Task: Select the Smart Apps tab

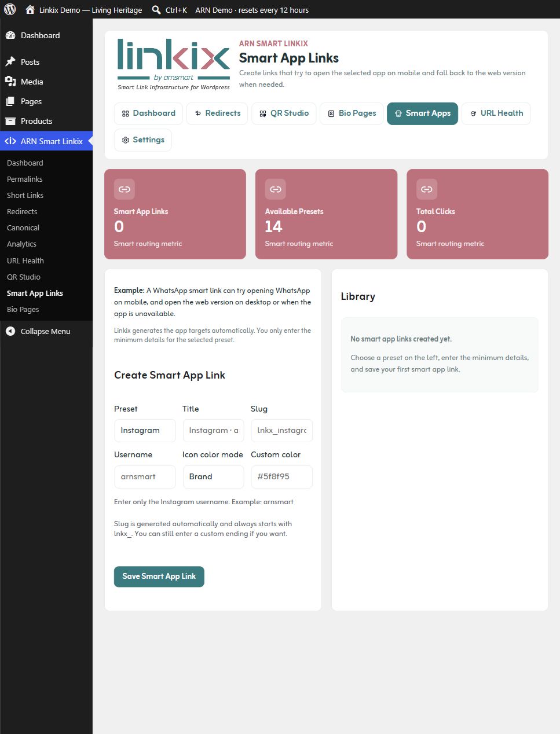Action: 422,113
